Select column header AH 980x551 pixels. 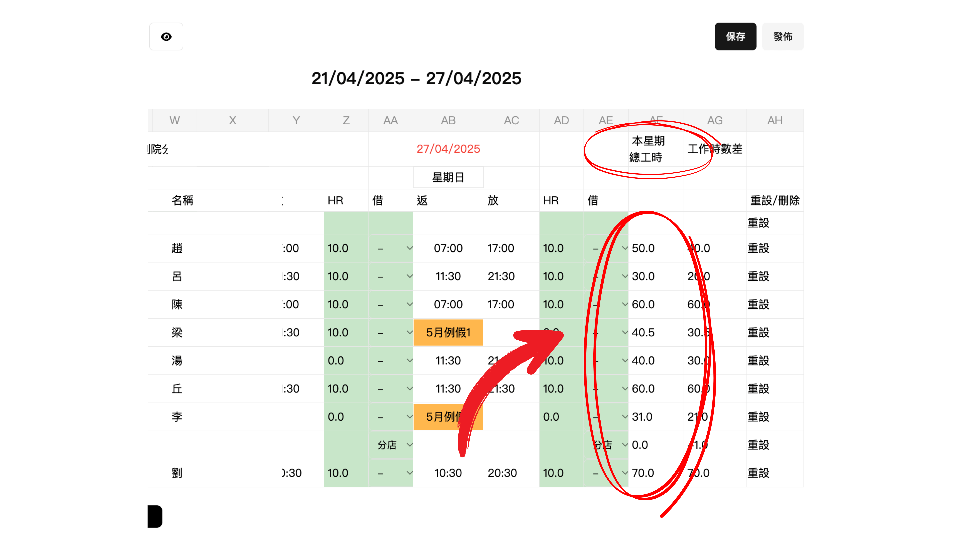tap(775, 120)
